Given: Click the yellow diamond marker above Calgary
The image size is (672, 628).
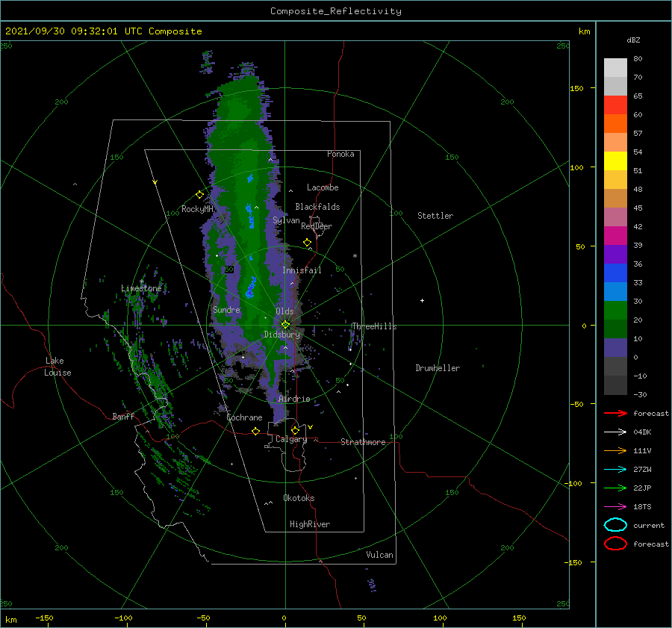Looking at the screenshot, I should pyautogui.click(x=295, y=430).
